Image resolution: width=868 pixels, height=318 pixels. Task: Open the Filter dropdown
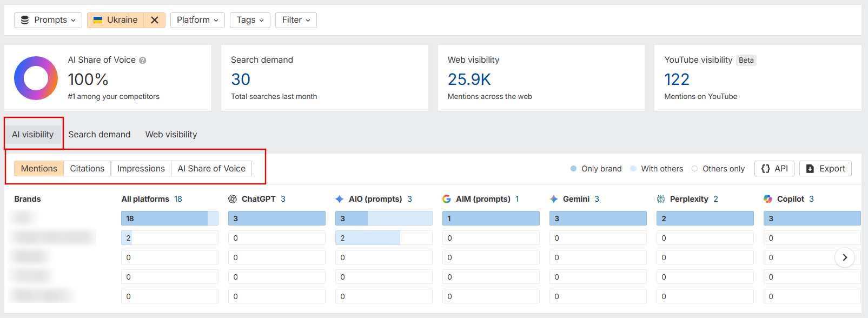(296, 20)
